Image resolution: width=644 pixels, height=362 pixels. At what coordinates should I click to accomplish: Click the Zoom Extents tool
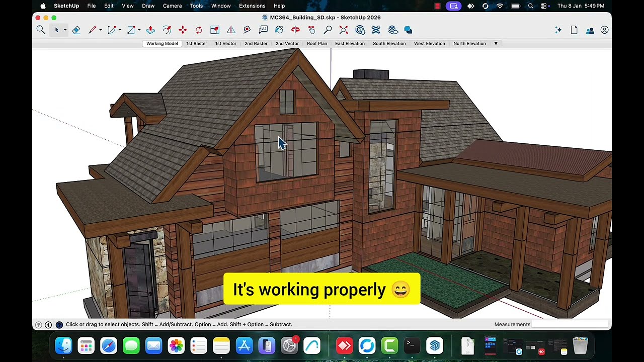[x=344, y=30]
